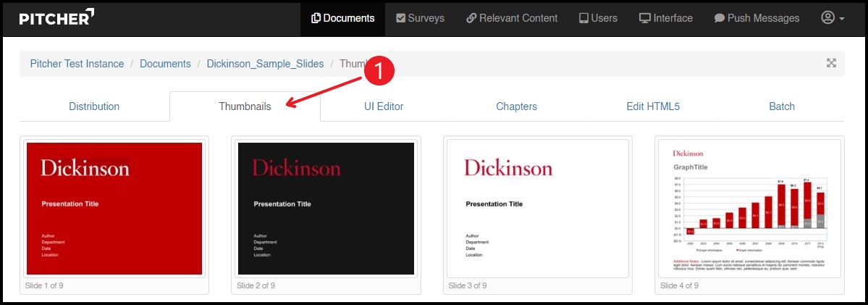Open the Interface section
Viewport: 868px width, 305px height.
tap(665, 18)
